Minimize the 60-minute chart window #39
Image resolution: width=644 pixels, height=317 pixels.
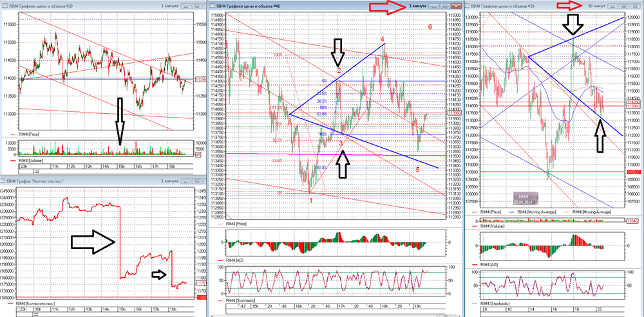click(613, 6)
